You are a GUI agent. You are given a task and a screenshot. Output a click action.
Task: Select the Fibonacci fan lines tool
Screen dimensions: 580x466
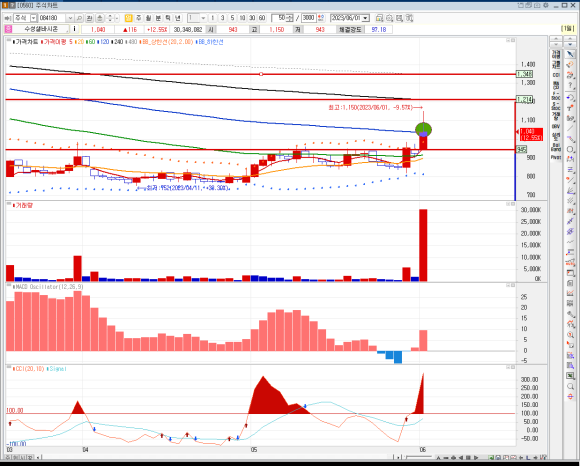[x=570, y=190]
